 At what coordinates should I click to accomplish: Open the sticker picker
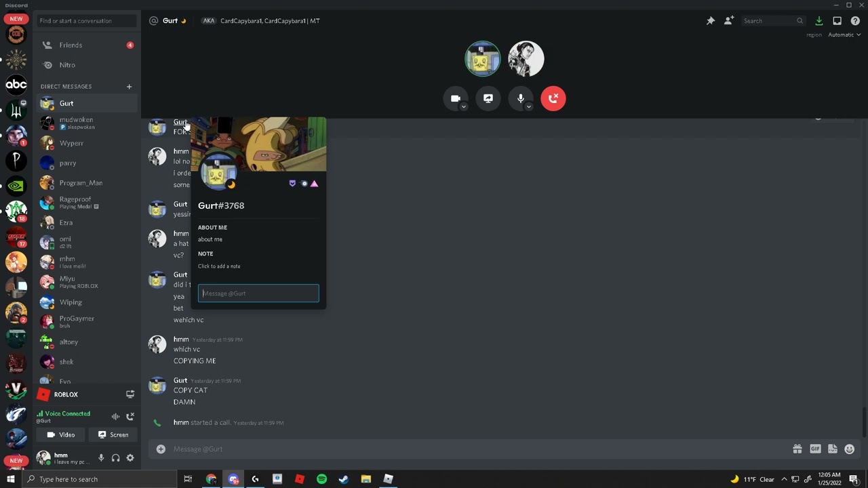click(833, 449)
